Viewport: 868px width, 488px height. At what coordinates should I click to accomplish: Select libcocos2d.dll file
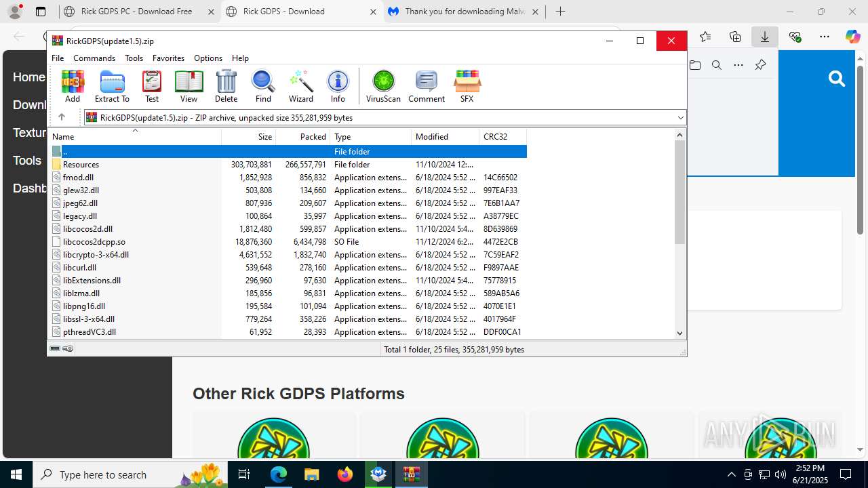pos(288,229)
